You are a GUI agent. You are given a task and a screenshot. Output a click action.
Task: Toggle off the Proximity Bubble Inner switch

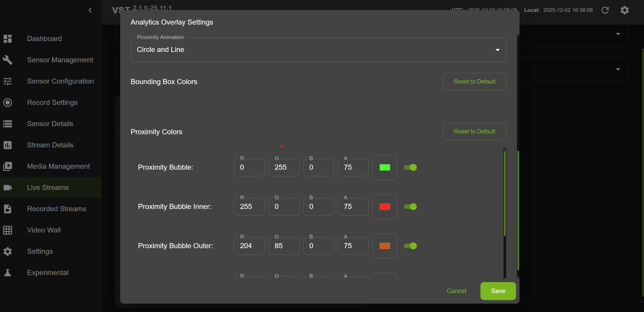(x=410, y=206)
